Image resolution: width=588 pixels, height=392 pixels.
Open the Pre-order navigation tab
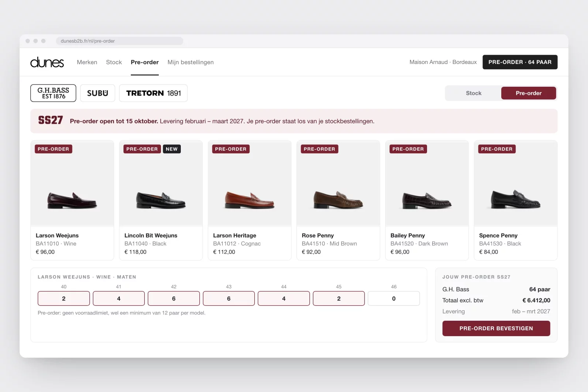(x=145, y=62)
